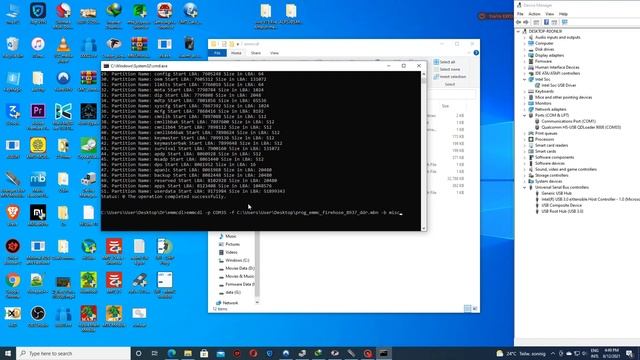Expand the Keyboards node
This screenshot has width=640, height=360.
(x=525, y=91)
